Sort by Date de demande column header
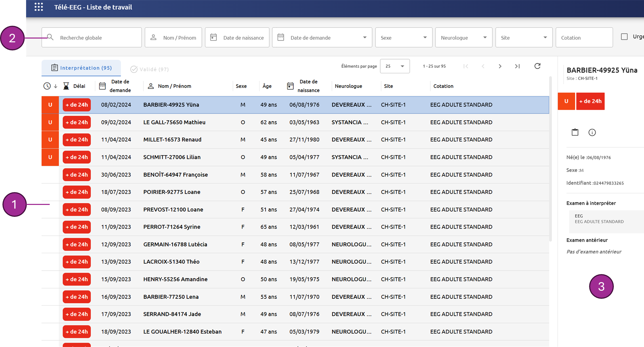Viewport: 644px width, 347px height. coord(115,86)
